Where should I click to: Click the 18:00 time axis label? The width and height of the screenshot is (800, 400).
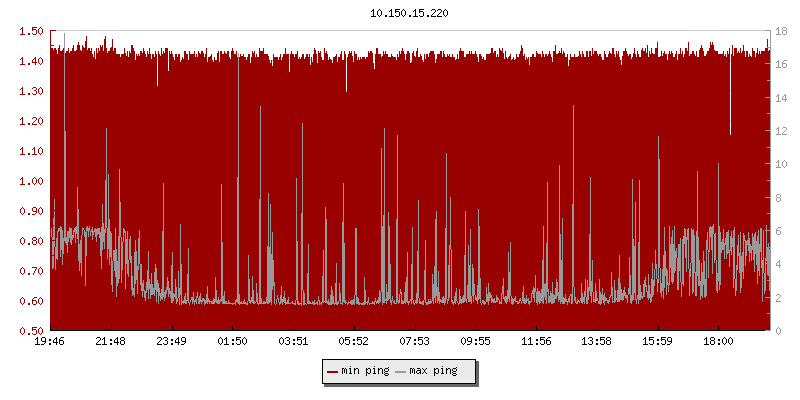pyautogui.click(x=718, y=342)
